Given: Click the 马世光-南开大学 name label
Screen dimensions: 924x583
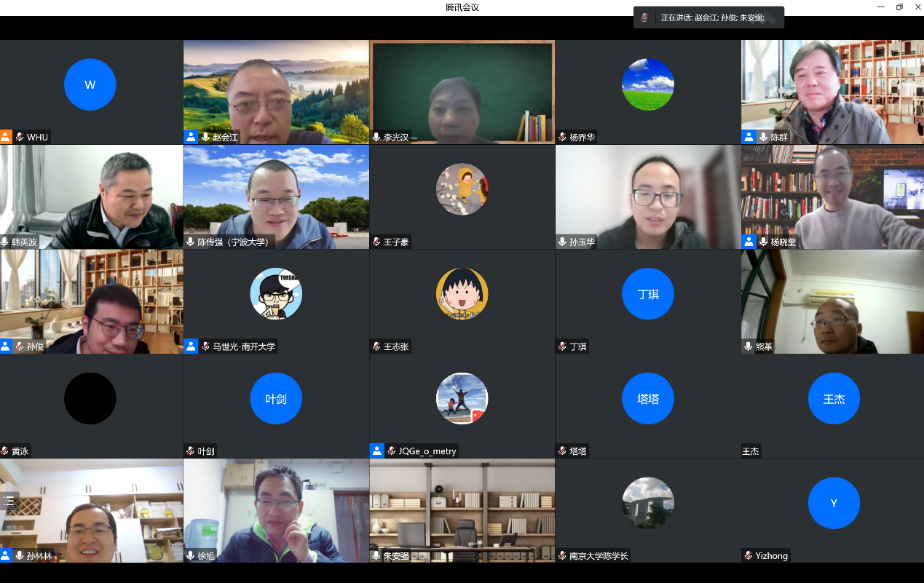Looking at the screenshot, I should [244, 346].
